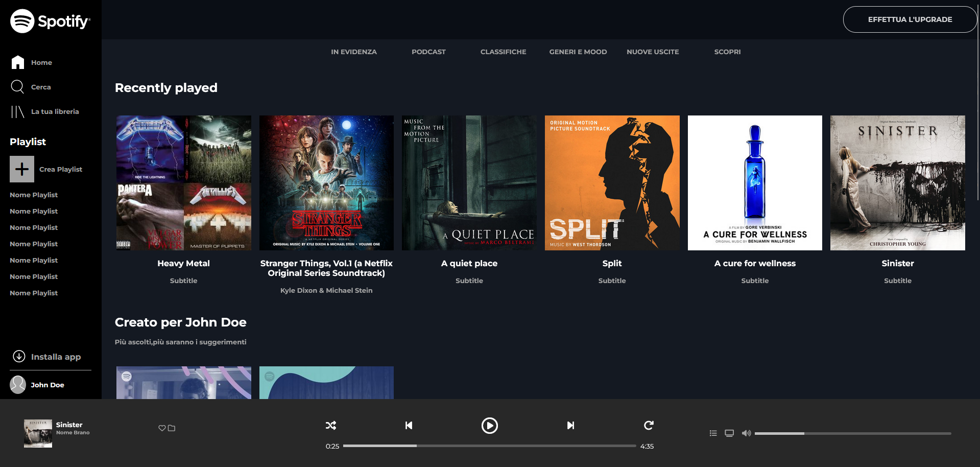Switch to the Podcast tab
The width and height of the screenshot is (980, 467).
coord(428,52)
